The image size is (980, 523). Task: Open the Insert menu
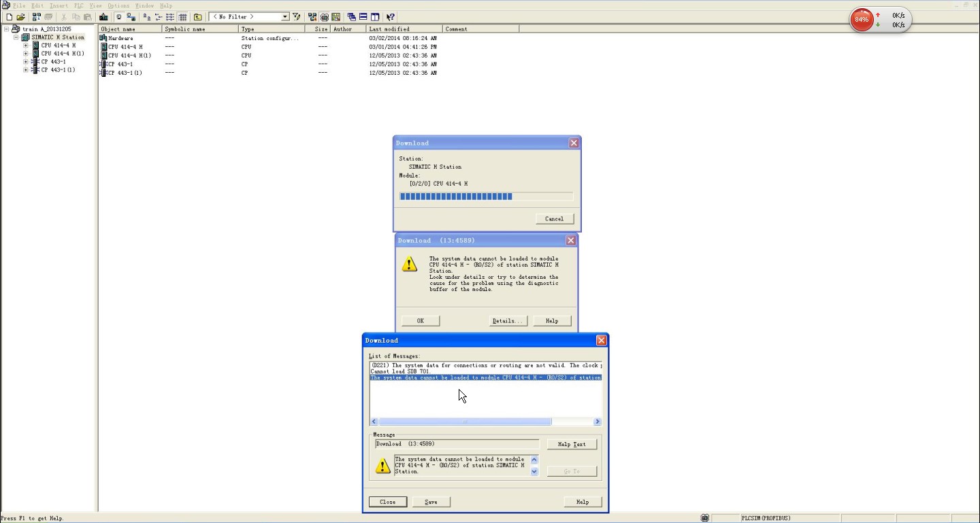click(59, 5)
